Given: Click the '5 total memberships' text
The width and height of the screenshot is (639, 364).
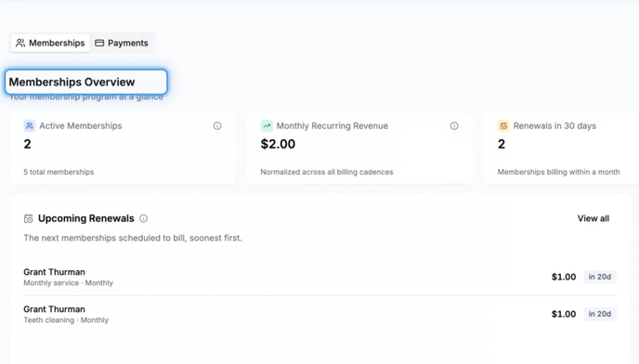Looking at the screenshot, I should click(x=59, y=172).
